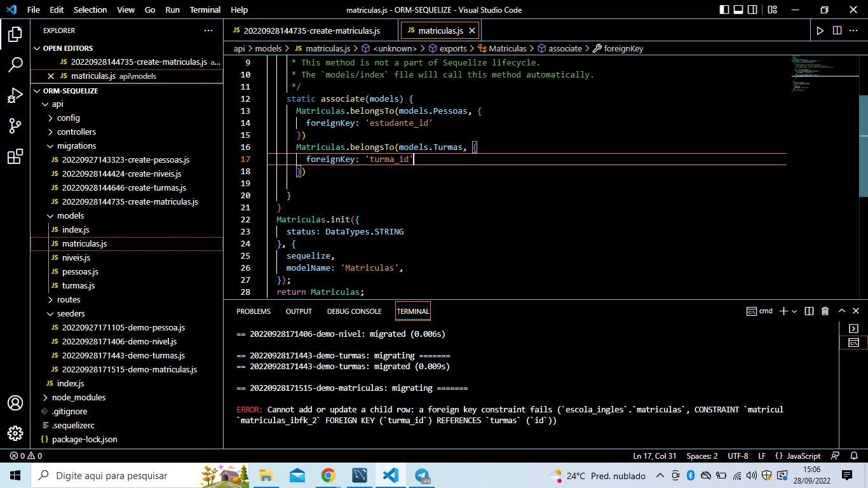Open the Source Control view
Viewport: 868px width, 488px height.
pyautogui.click(x=15, y=126)
